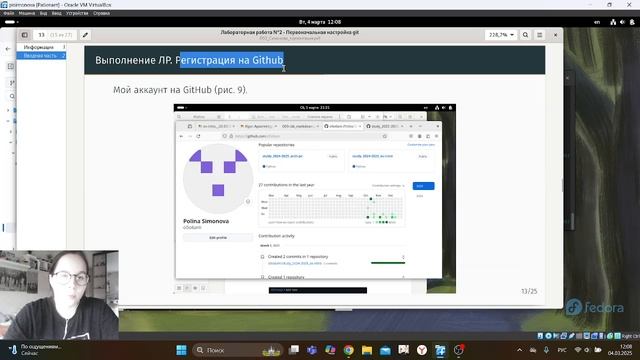
Task: Click the 'РУС' language indicator in the system tray
Action: pos(562,350)
